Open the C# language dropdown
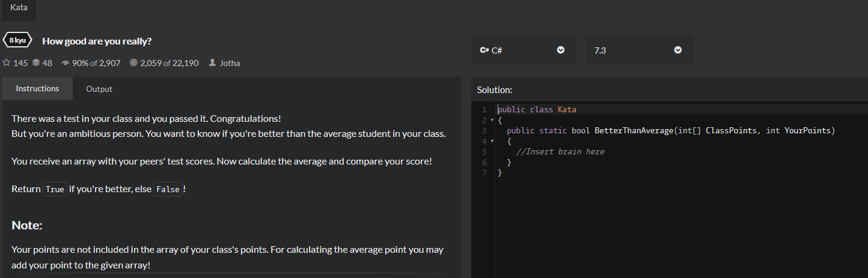 [x=523, y=50]
